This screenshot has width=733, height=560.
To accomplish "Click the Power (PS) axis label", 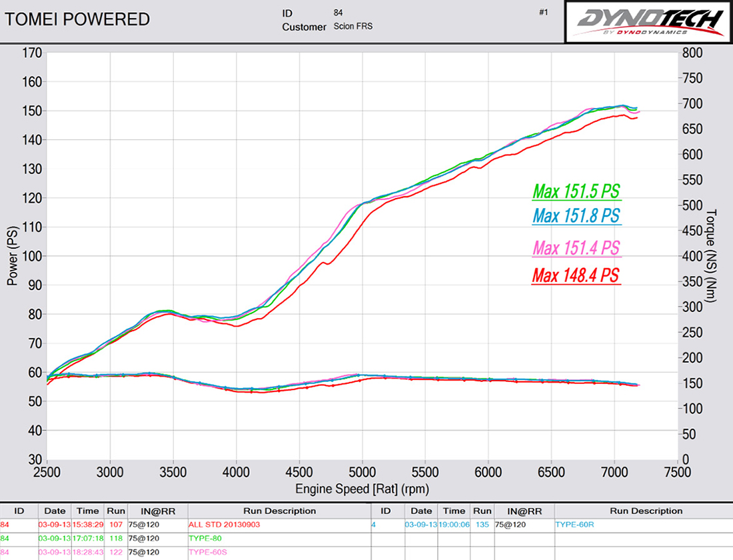I will coord(12,256).
